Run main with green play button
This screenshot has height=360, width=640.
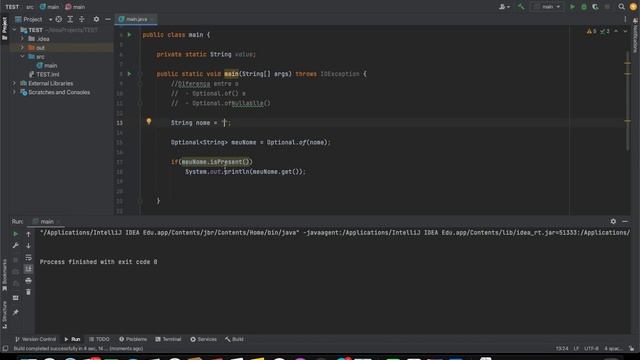point(572,7)
